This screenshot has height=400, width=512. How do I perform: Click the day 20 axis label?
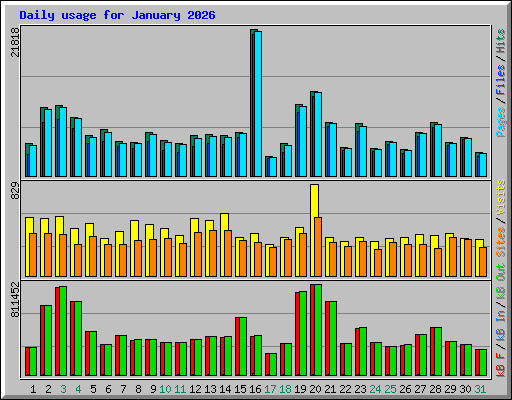315,389
